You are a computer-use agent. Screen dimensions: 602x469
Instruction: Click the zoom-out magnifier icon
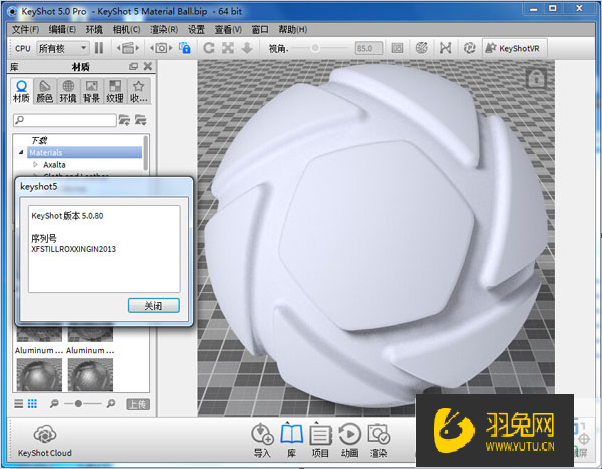tap(54, 404)
